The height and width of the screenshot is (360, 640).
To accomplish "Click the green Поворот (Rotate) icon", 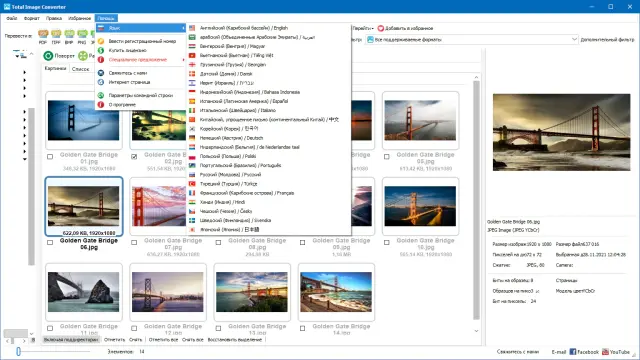I will (48, 56).
